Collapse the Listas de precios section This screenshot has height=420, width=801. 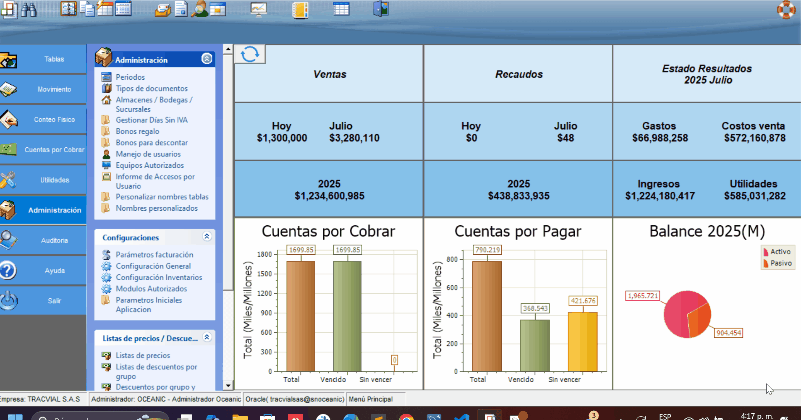(x=206, y=338)
